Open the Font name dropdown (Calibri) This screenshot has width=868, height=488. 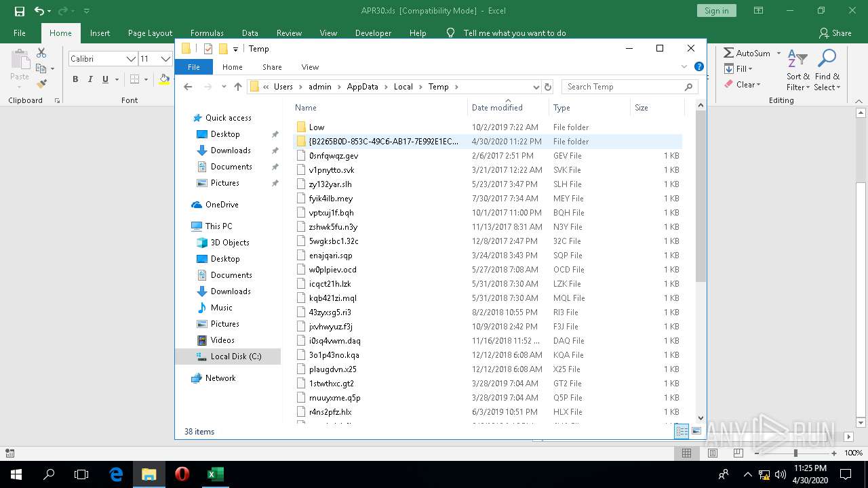point(131,59)
